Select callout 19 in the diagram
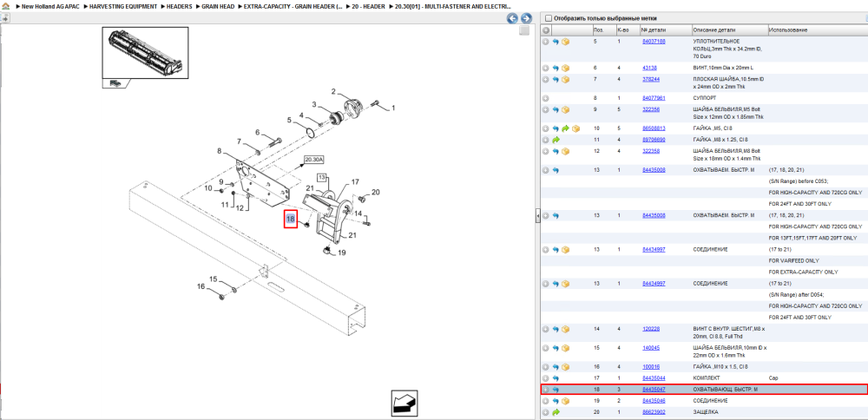 (x=341, y=253)
